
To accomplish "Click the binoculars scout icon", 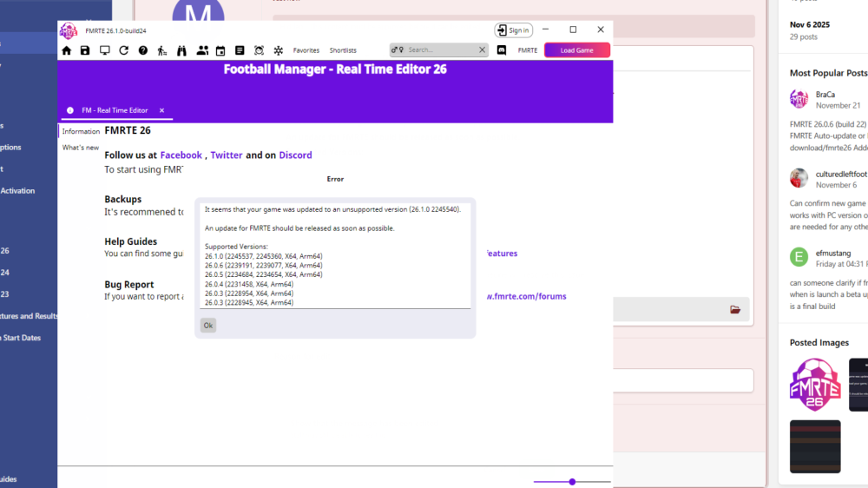I will click(182, 50).
